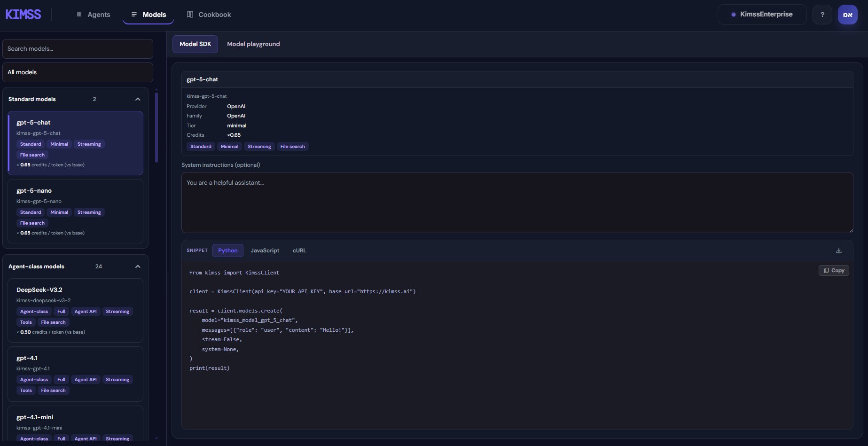The width and height of the screenshot is (868, 446).
Task: Click the KIMSS logo
Action: [x=23, y=15]
